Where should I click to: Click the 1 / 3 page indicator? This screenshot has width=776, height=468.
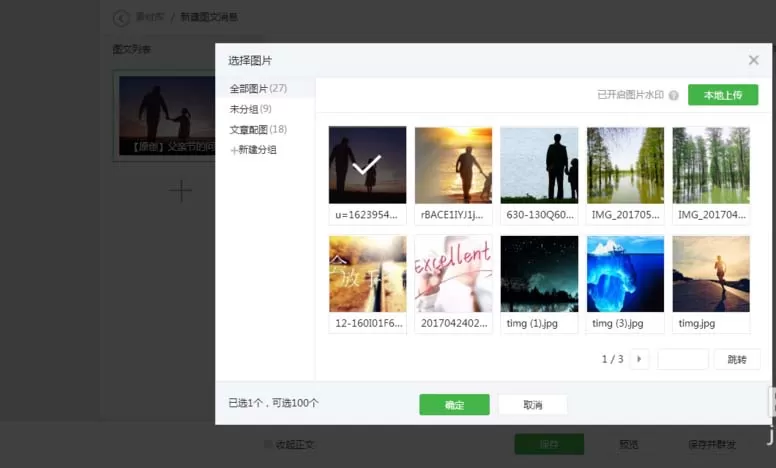[612, 359]
